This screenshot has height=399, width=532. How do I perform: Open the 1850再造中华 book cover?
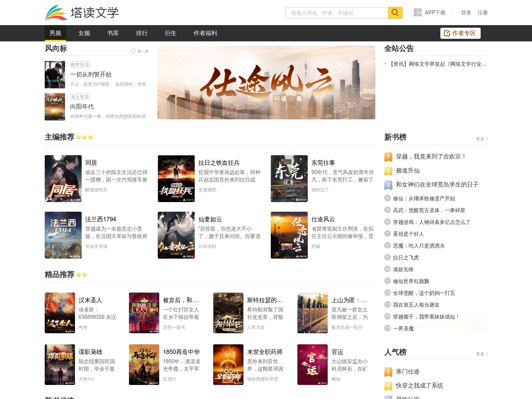pos(144,365)
